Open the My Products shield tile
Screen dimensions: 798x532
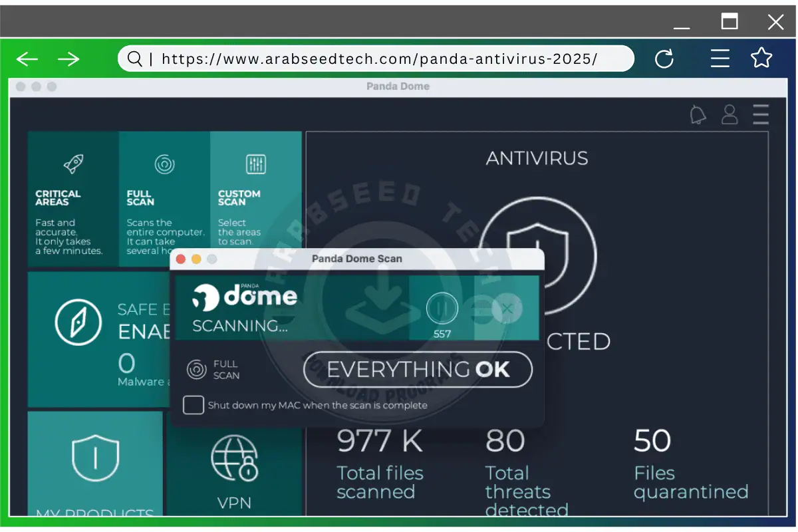tap(95, 459)
